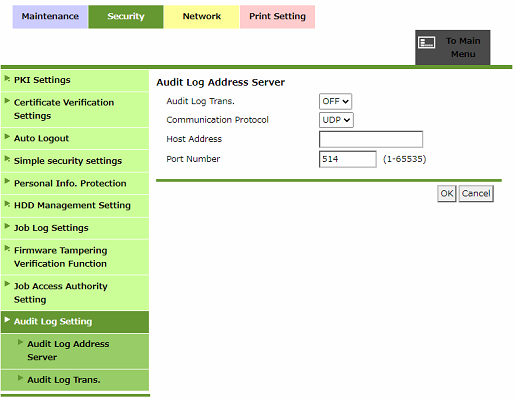The image size is (517, 400).
Task: Switch to the Network tab
Action: [202, 17]
